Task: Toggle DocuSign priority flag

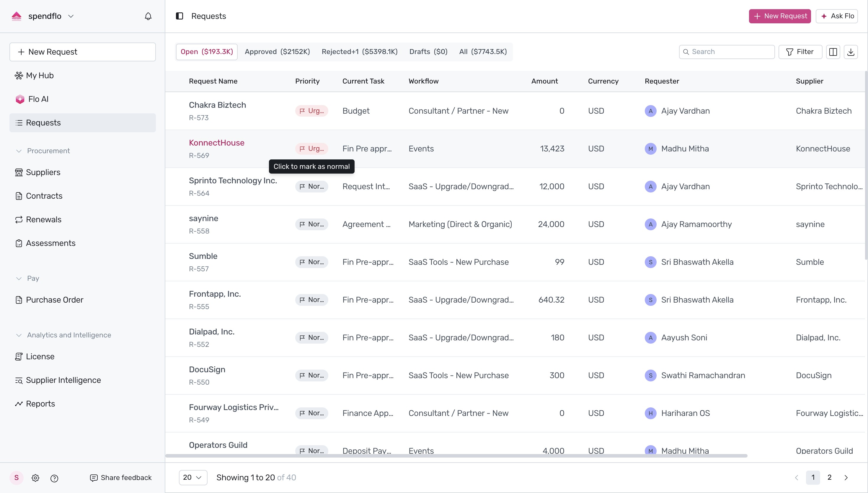Action: coord(311,375)
